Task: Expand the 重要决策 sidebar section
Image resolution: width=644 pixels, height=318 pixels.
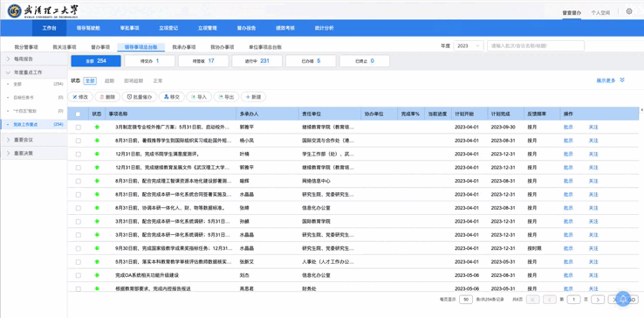Action: (x=34, y=153)
